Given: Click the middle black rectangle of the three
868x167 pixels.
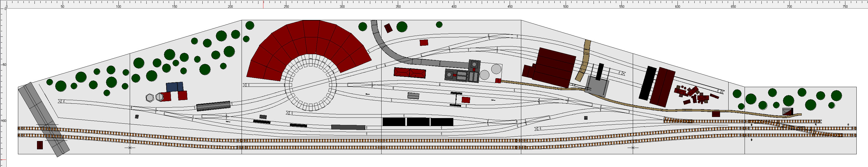Looking at the screenshot, I should click(418, 122).
